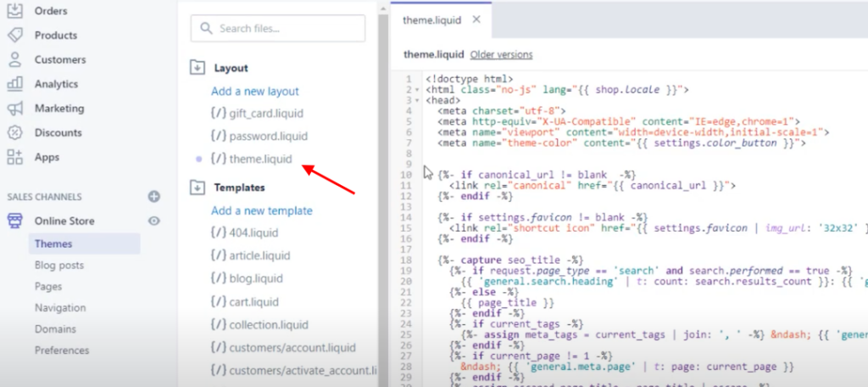868x387 pixels.
Task: Click the Products tag icon
Action: point(15,35)
